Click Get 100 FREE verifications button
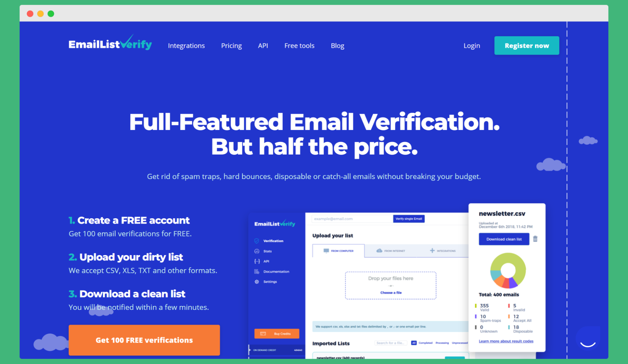The image size is (628, 364). [145, 339]
